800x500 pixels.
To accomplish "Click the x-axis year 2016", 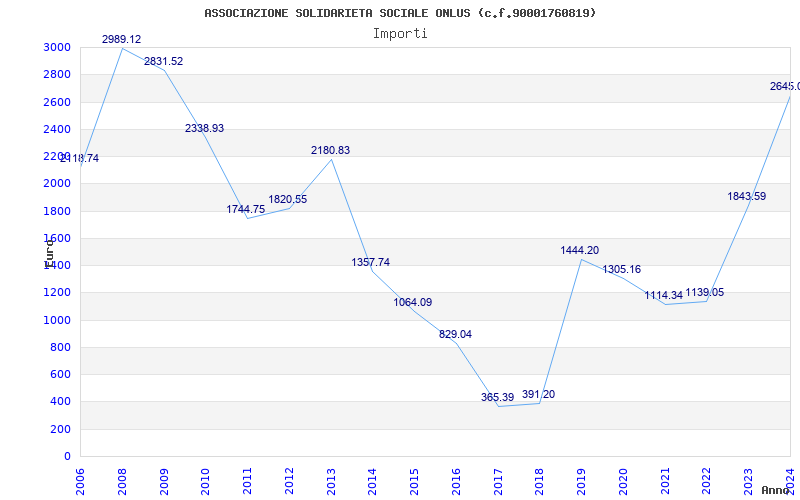I will (456, 482).
